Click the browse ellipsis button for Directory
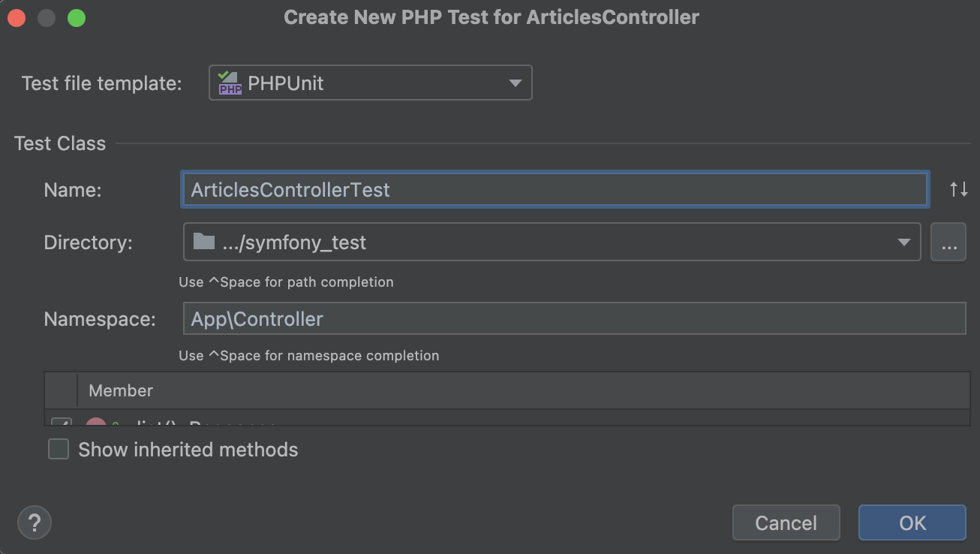Image resolution: width=980 pixels, height=554 pixels. point(948,242)
